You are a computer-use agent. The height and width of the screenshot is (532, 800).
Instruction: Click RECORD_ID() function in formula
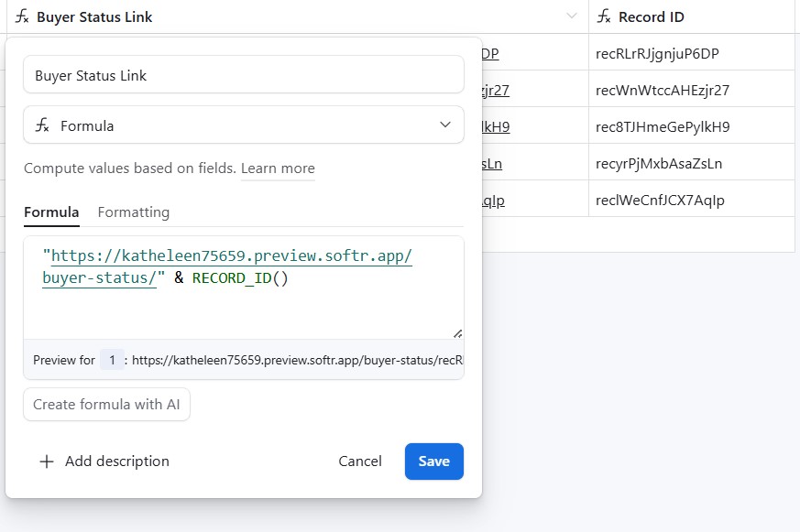[240, 278]
